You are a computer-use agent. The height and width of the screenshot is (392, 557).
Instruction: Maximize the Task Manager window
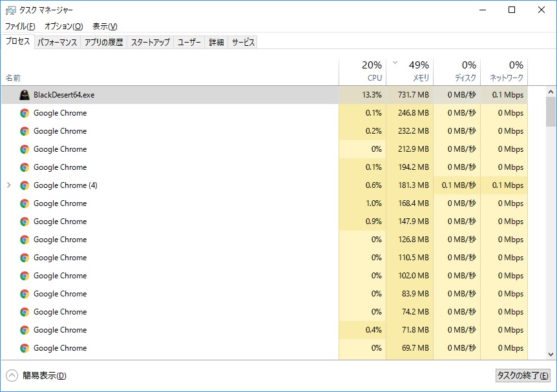coord(512,10)
